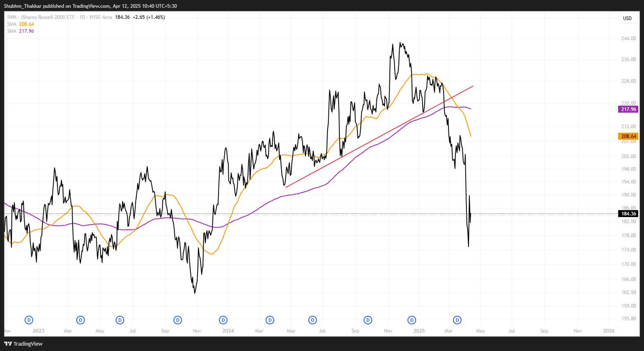Image resolution: width=644 pixels, height=351 pixels.
Task: Click the 2025 label on time axis
Action: point(419,331)
